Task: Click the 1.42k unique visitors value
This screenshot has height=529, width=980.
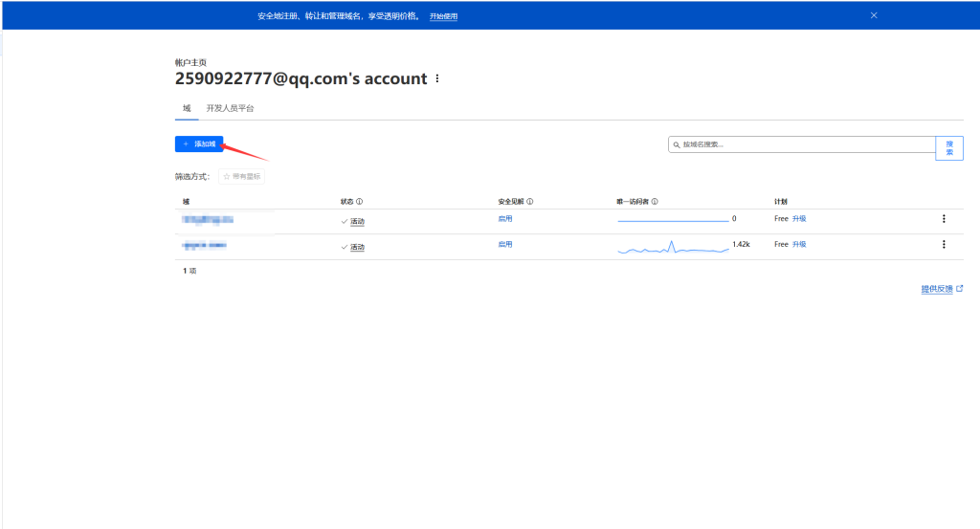Action: [741, 244]
